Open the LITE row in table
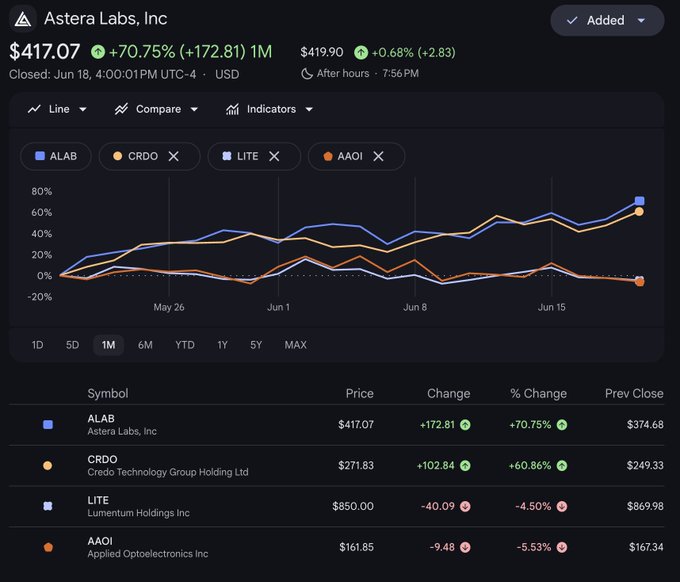680x582 pixels. click(337, 507)
